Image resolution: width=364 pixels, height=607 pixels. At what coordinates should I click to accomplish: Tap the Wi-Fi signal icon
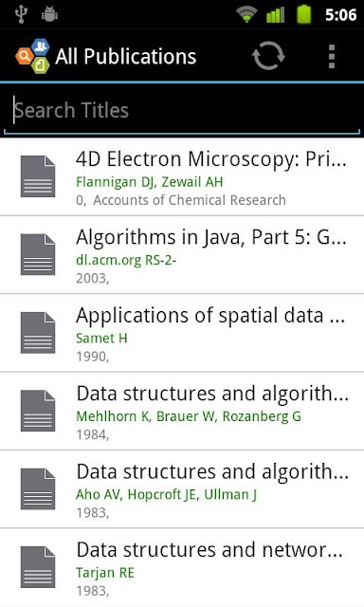point(246,15)
